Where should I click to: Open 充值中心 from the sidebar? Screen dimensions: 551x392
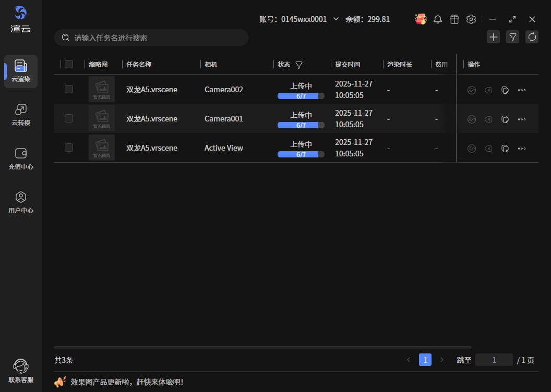(21, 159)
